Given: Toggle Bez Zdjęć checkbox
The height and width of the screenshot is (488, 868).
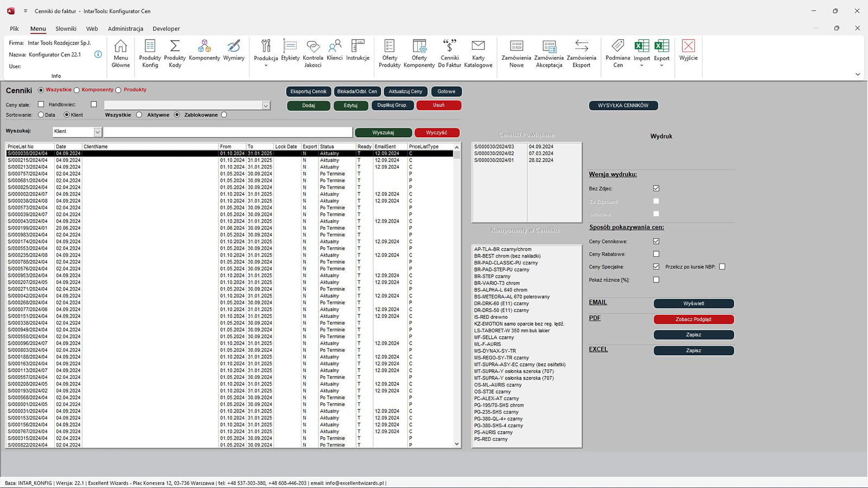Looking at the screenshot, I should click(656, 189).
